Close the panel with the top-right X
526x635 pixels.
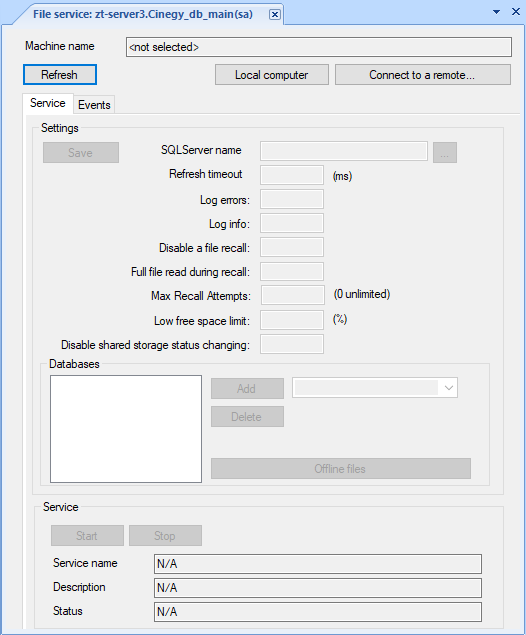[515, 12]
